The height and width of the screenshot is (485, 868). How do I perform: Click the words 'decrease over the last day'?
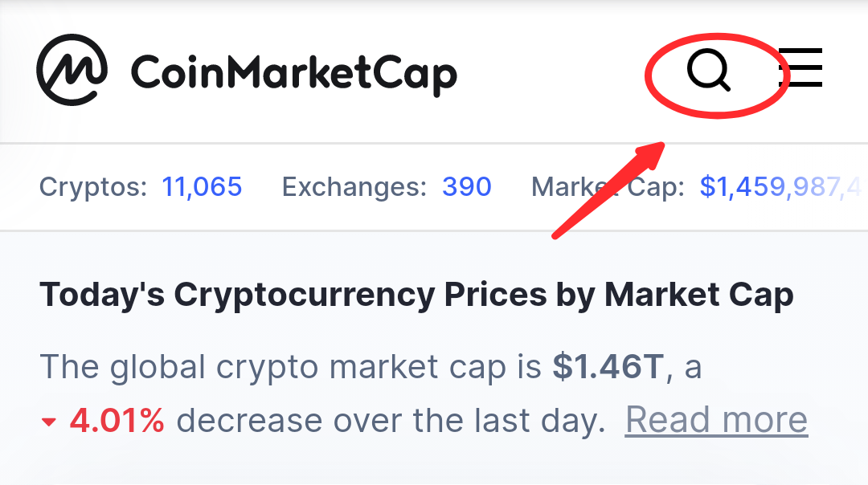[390, 420]
